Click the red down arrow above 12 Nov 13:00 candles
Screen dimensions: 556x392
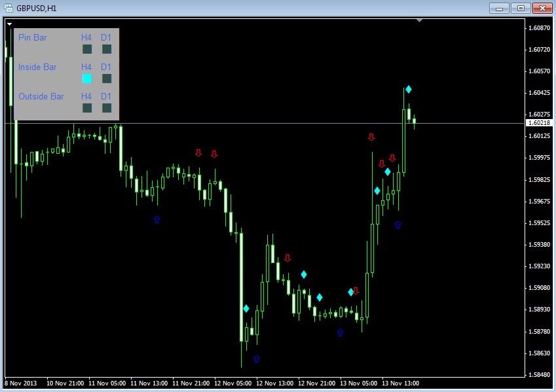coord(287,258)
